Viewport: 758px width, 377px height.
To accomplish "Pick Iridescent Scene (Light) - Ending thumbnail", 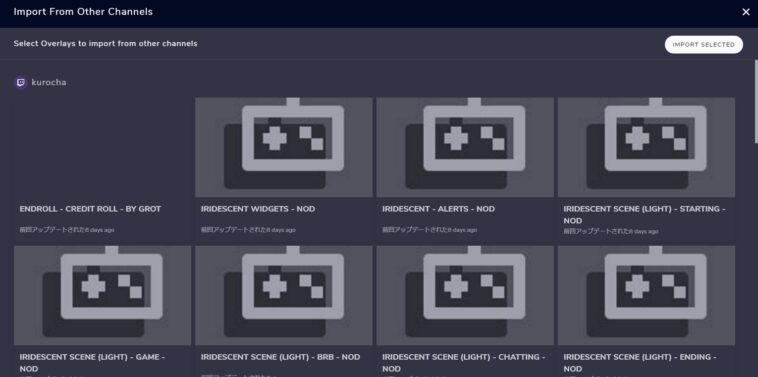I will (646, 295).
